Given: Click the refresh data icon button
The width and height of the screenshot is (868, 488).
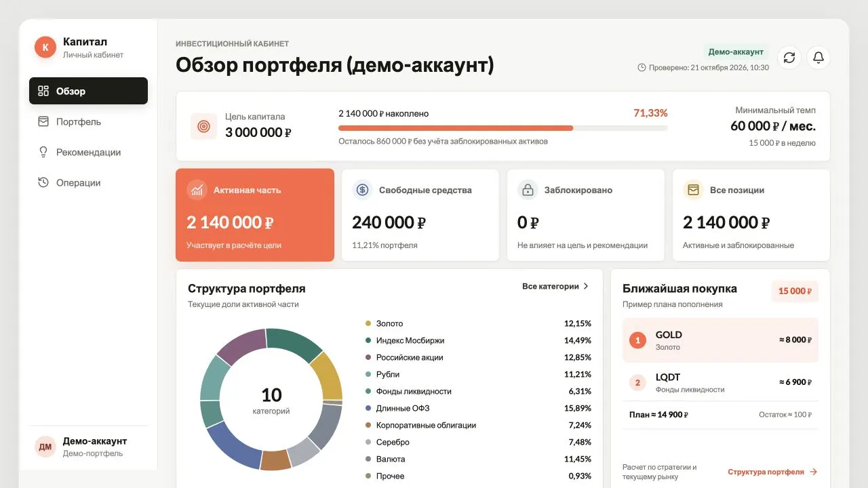Looking at the screenshot, I should coord(789,58).
